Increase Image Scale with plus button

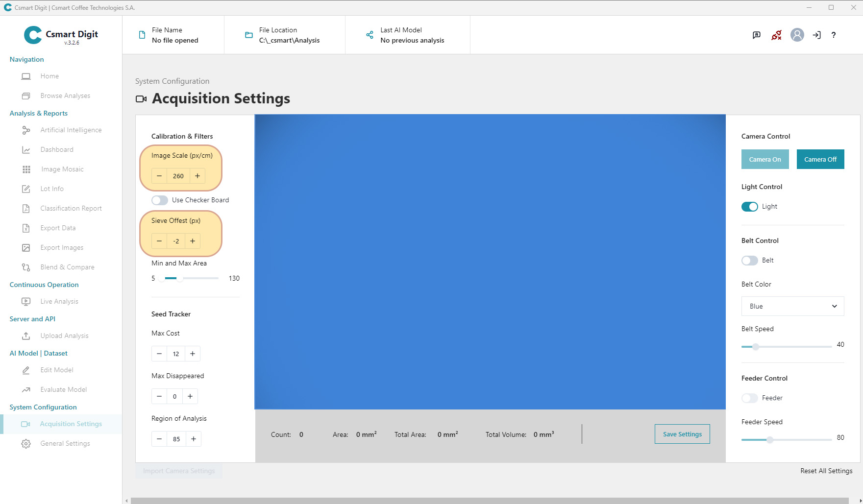coord(197,176)
